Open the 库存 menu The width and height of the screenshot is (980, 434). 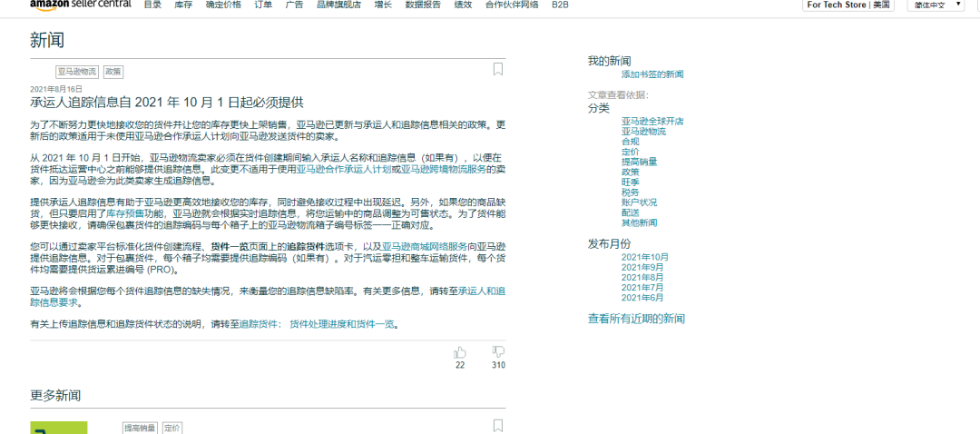click(x=183, y=5)
